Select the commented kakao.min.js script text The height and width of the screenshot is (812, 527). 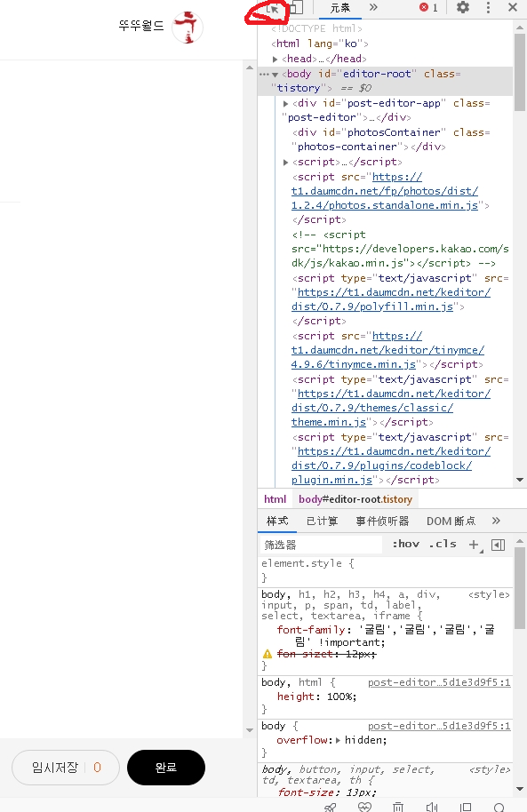[400, 249]
